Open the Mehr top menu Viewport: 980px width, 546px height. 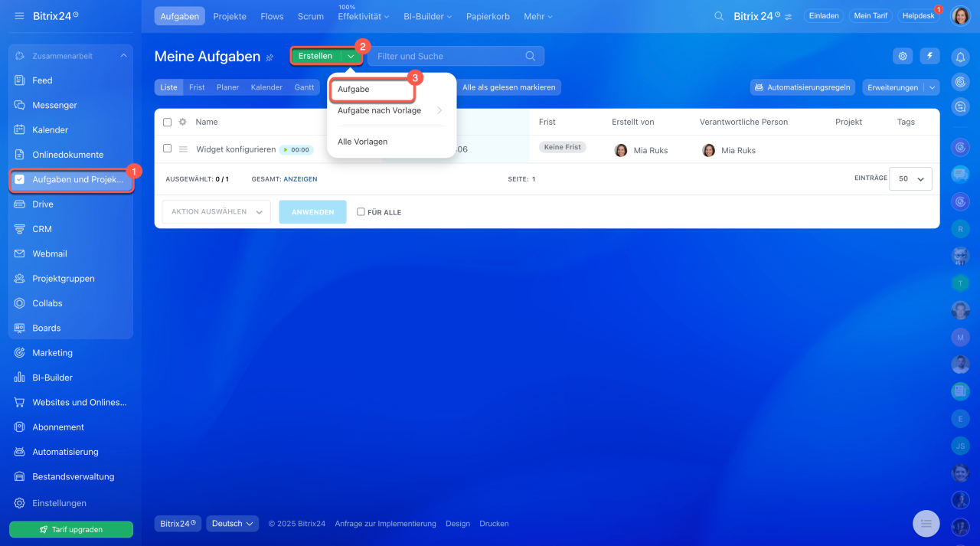tap(539, 16)
